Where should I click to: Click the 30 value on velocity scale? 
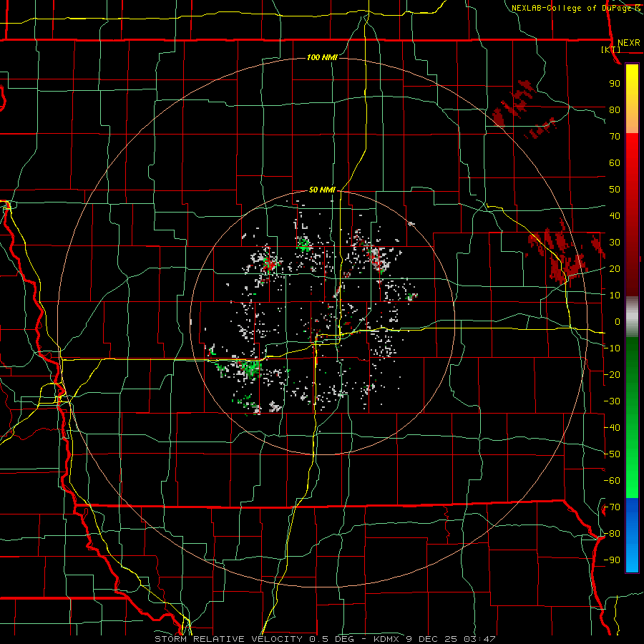click(x=615, y=243)
